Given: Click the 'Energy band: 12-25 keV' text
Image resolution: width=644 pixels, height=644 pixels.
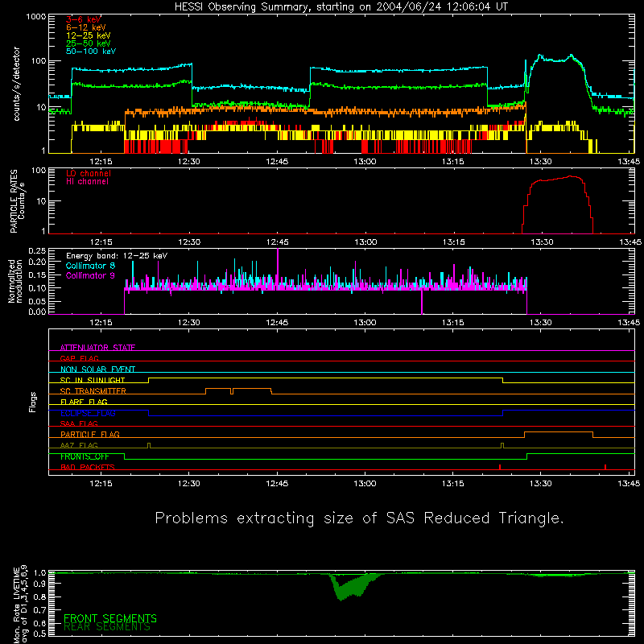Looking at the screenshot, I should coord(117,256).
